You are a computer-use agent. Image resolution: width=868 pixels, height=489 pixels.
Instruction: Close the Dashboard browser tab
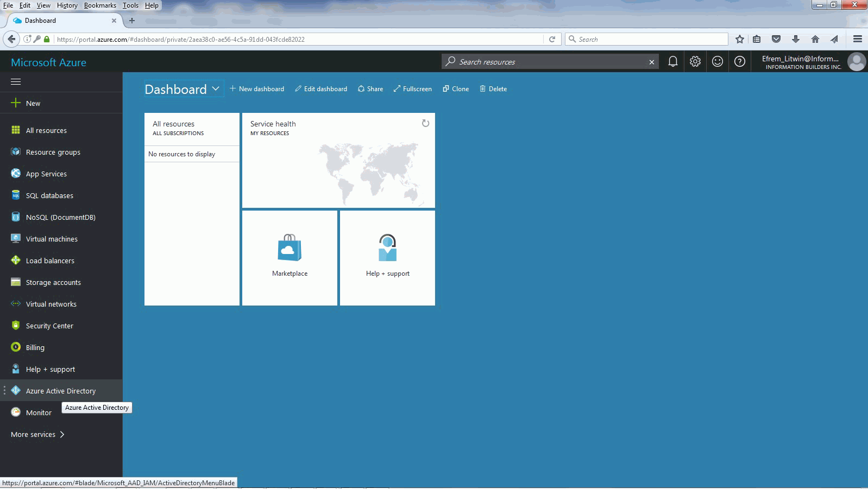click(x=114, y=21)
